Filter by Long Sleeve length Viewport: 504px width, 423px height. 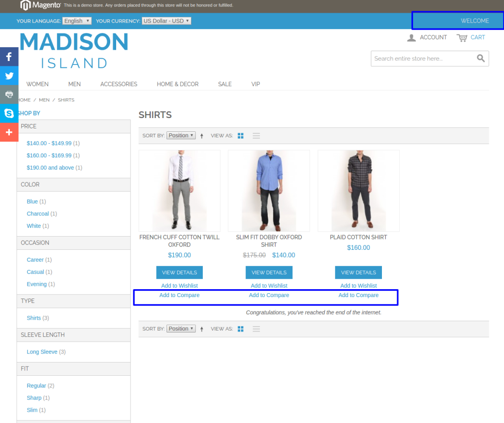(42, 352)
